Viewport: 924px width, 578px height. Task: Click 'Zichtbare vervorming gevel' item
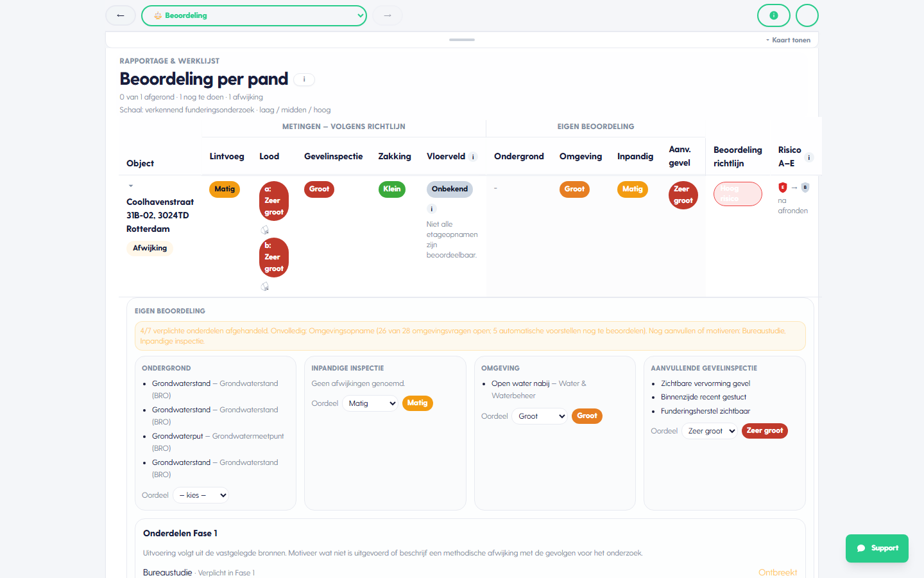706,383
